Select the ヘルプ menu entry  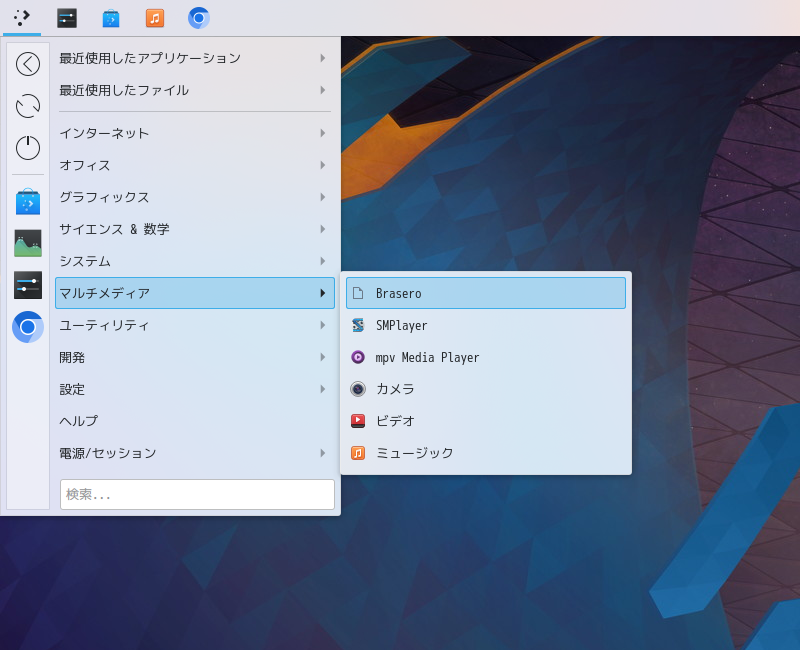point(195,421)
